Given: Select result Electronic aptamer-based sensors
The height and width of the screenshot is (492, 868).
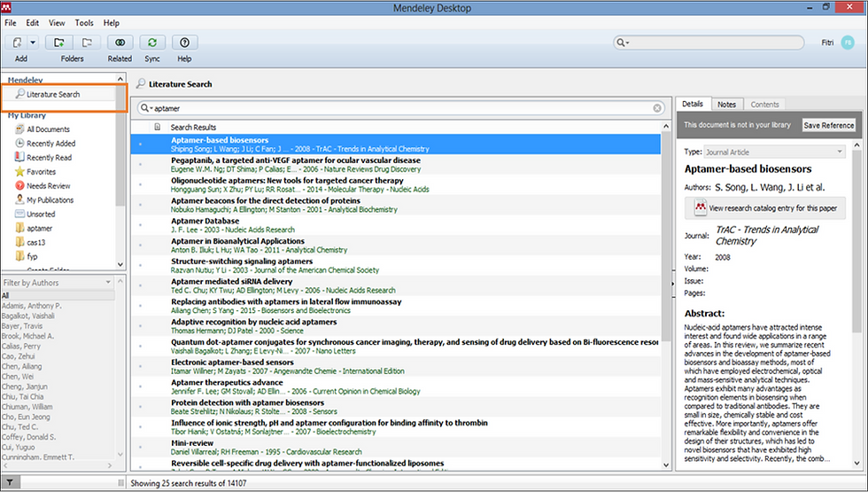Looking at the screenshot, I should [395, 366].
